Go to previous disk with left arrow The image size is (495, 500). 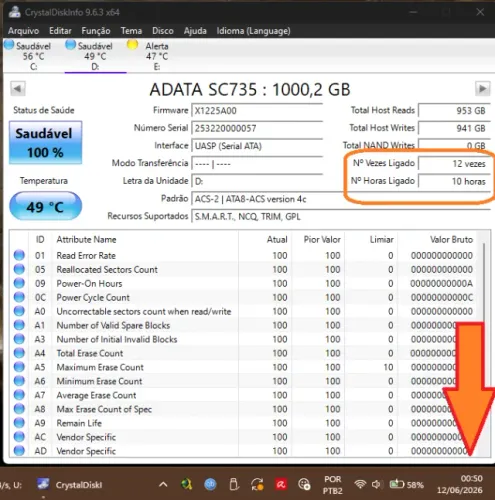[x=18, y=89]
